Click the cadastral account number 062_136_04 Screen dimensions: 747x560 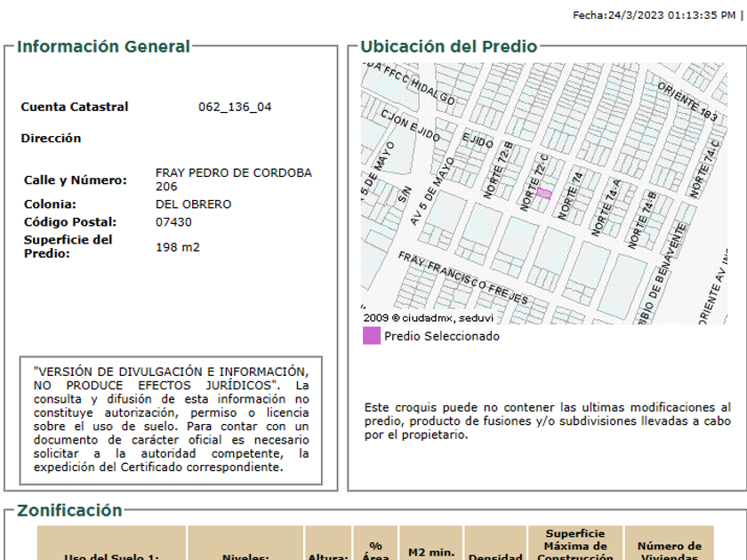(235, 107)
